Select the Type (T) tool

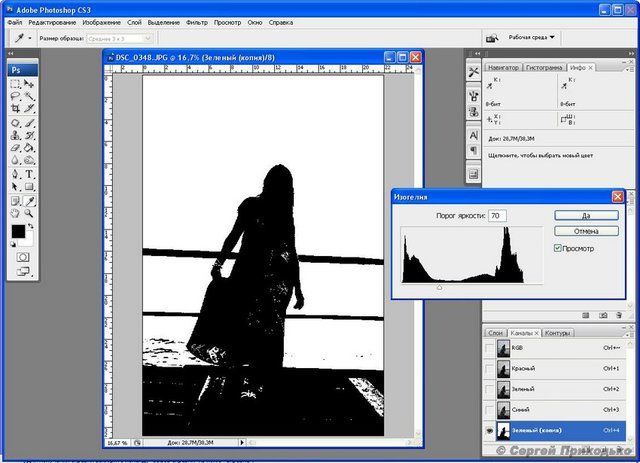point(29,173)
